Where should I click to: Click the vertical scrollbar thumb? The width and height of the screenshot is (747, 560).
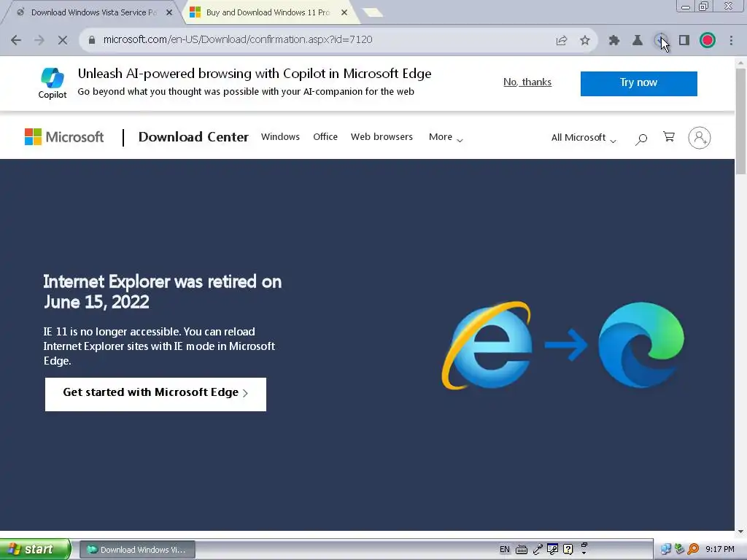(x=740, y=122)
